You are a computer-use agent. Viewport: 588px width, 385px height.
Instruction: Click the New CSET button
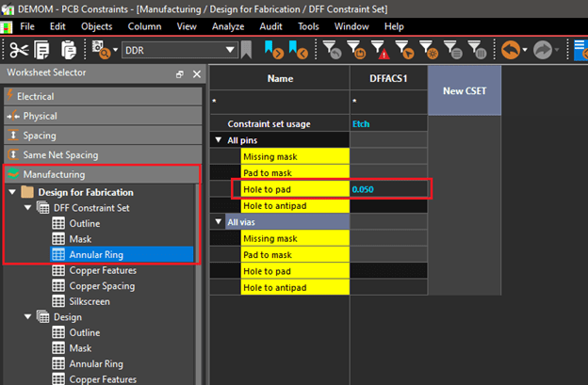[x=465, y=90]
